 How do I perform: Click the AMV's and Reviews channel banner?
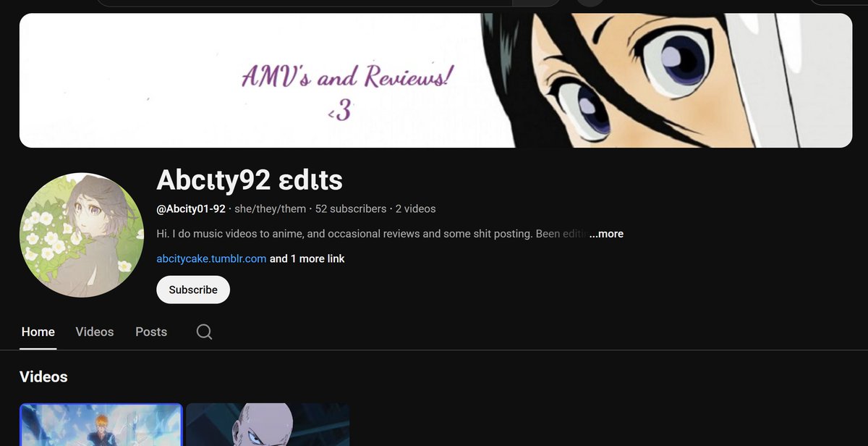pos(435,80)
